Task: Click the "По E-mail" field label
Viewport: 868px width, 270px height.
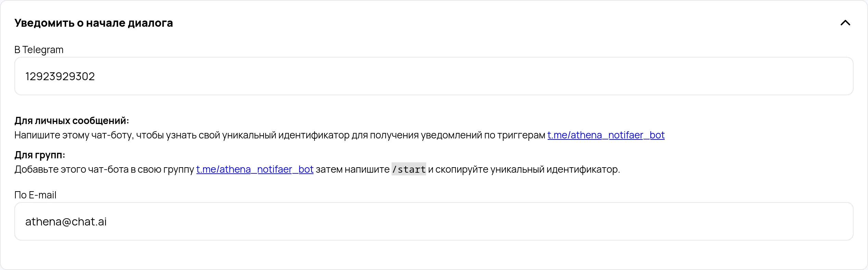Action: pyautogui.click(x=35, y=195)
